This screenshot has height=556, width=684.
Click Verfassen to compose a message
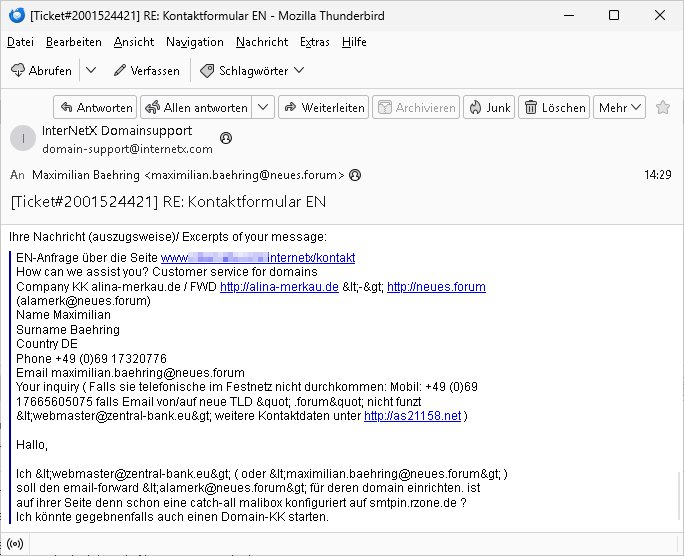pyautogui.click(x=146, y=71)
